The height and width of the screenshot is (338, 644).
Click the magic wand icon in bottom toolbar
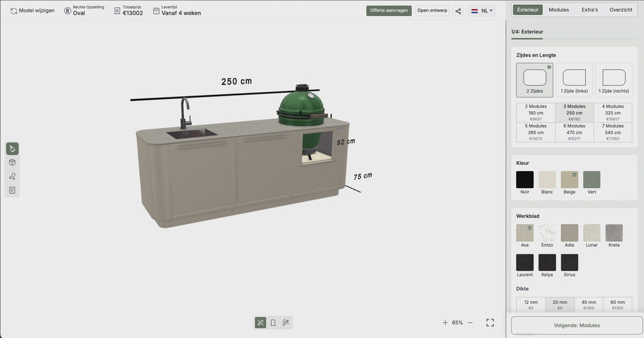tap(286, 323)
